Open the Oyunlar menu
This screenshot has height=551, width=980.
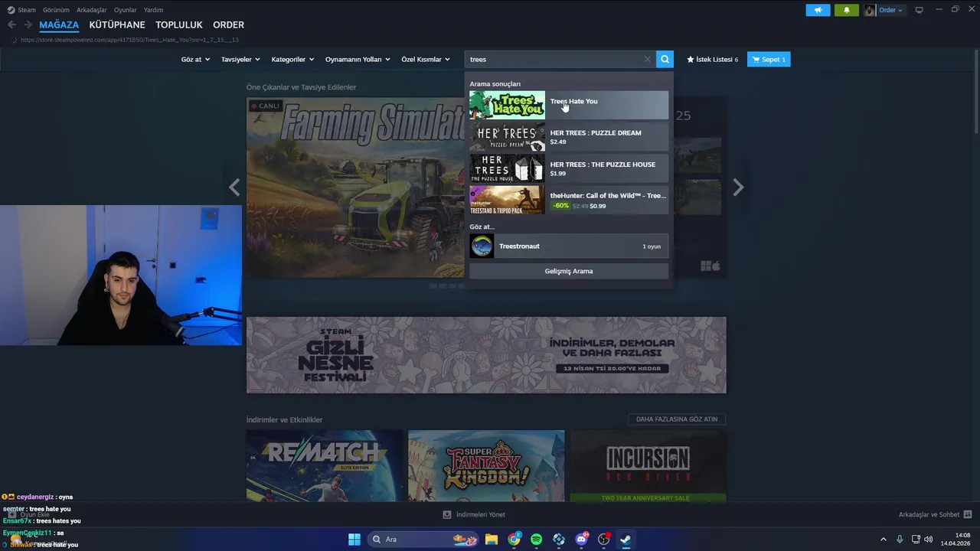coord(125,10)
